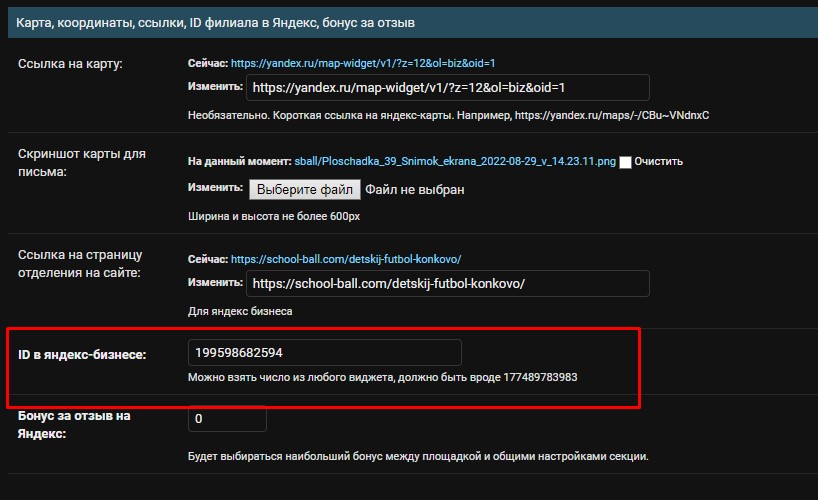Click the Бонус за отзыв на Яндекс label
The width and height of the screenshot is (818, 500).
point(75,423)
